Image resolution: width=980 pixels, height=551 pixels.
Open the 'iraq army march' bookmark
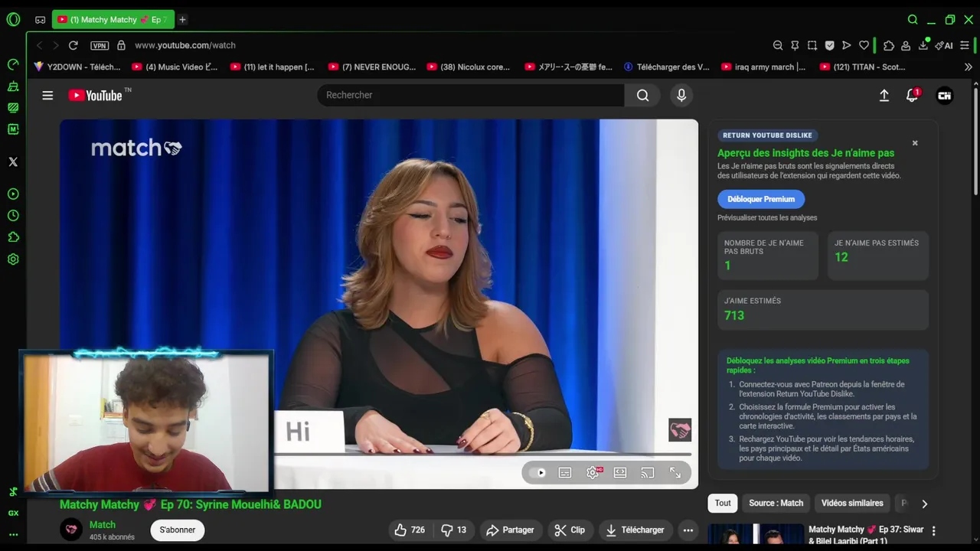[x=763, y=67]
